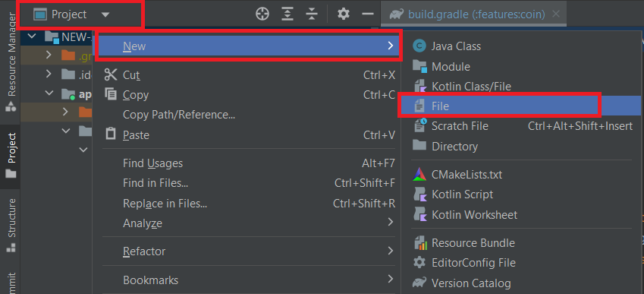Select Find in Files...

pos(250,183)
